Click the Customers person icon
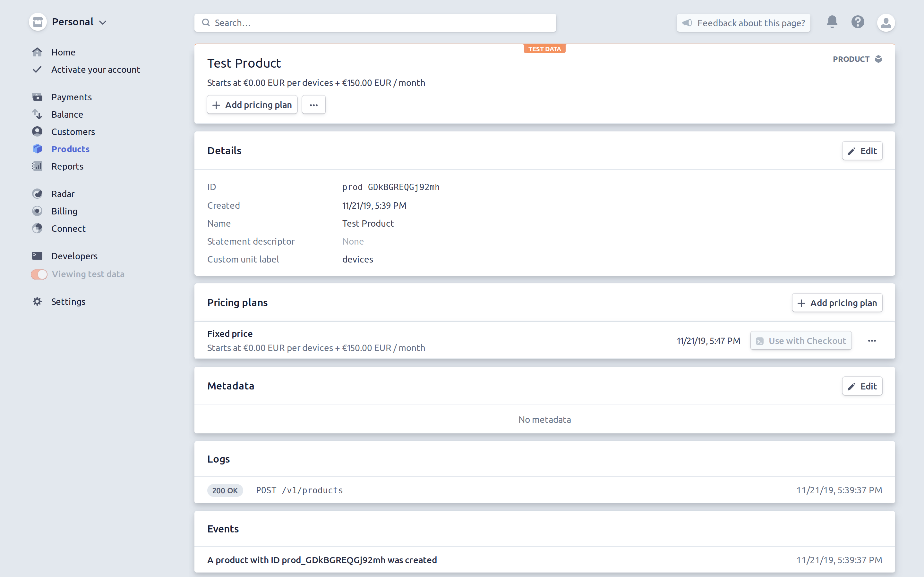The height and width of the screenshot is (577, 924). [x=37, y=132]
